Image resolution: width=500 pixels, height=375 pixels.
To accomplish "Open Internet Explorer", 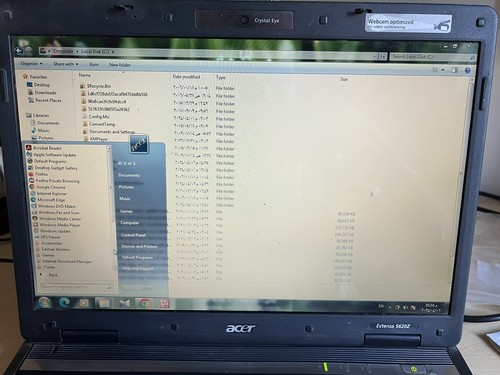I will [52, 193].
